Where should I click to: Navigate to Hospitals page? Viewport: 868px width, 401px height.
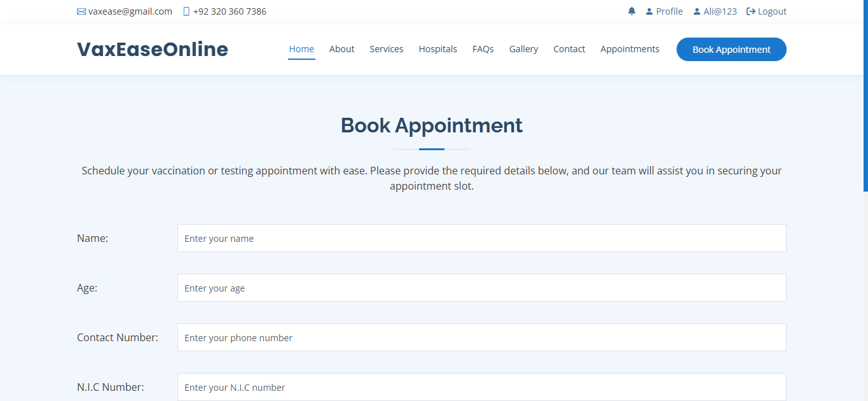tap(437, 49)
